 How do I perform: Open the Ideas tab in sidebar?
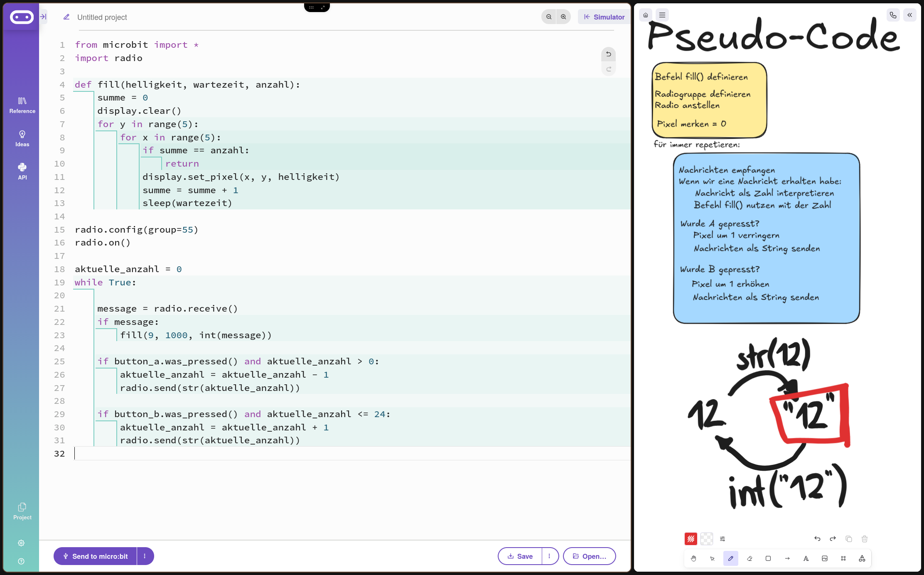pos(22,138)
